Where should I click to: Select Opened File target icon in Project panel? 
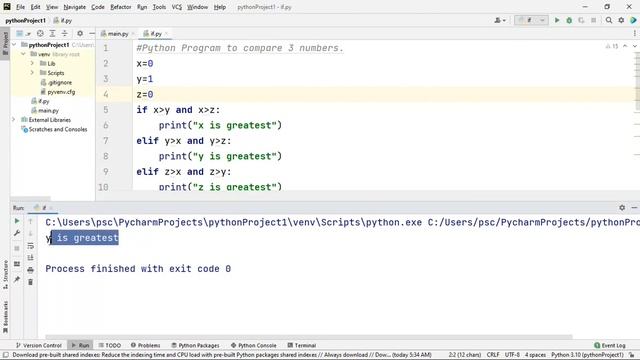tap(40, 33)
